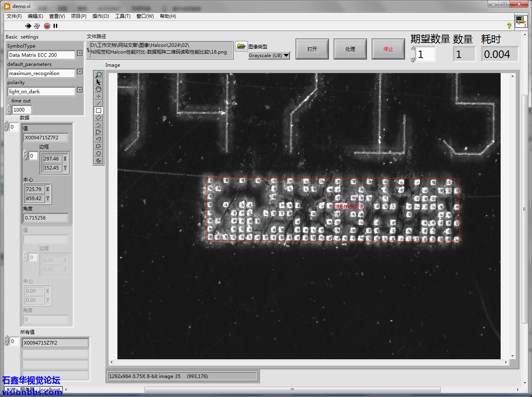
Task: Click light_on_dark combo box
Action: [x=41, y=92]
